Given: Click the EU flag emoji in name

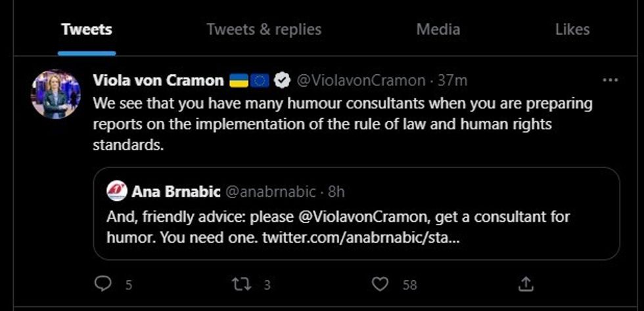Looking at the screenshot, I should pos(260,81).
